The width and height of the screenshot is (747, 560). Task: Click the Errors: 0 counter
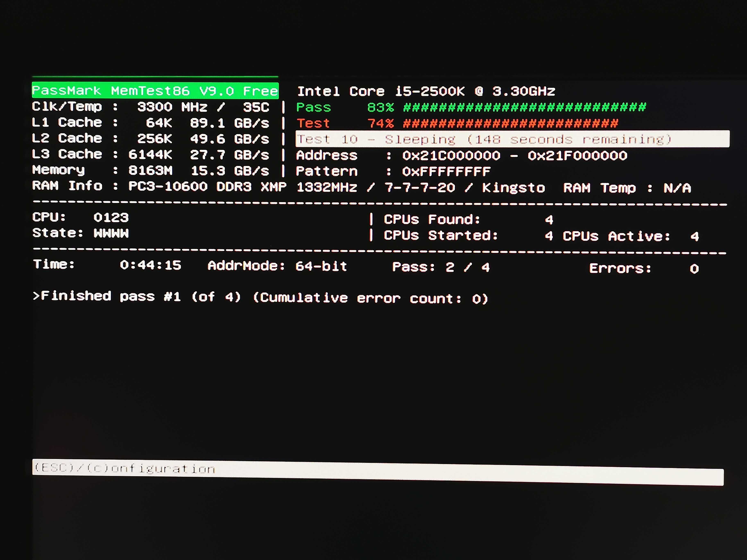644,269
